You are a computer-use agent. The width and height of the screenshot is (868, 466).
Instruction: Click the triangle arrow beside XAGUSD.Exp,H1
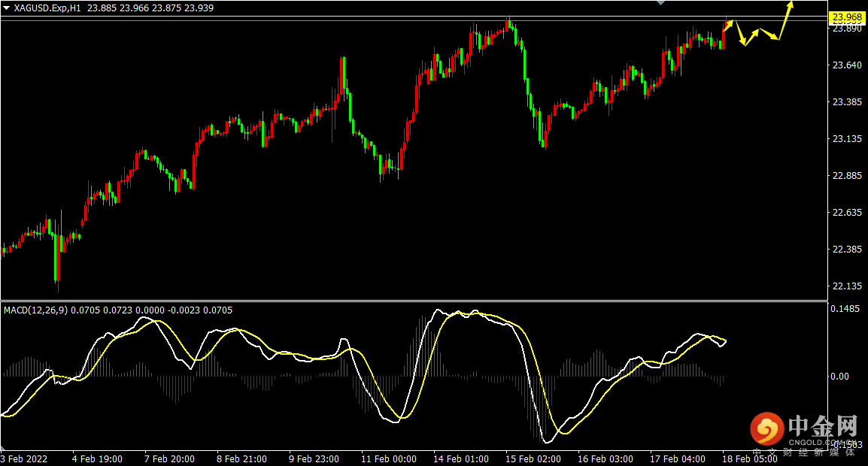point(7,8)
